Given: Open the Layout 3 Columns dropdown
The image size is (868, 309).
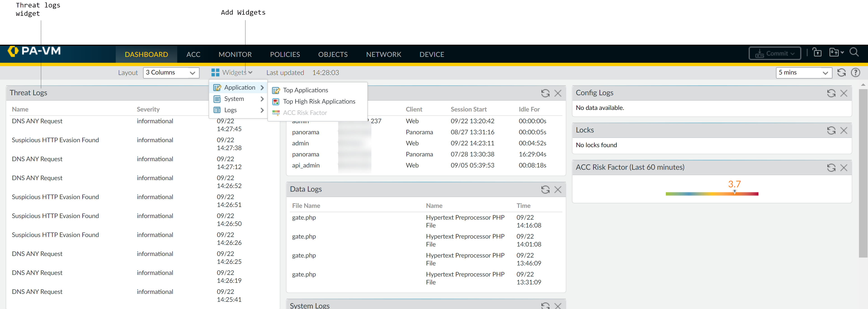Looking at the screenshot, I should tap(171, 73).
